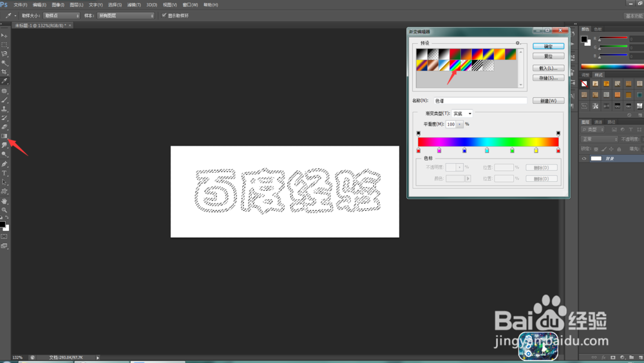Select the Clone Stamp tool
Viewport: 644px width, 363px height.
[x=5, y=109]
